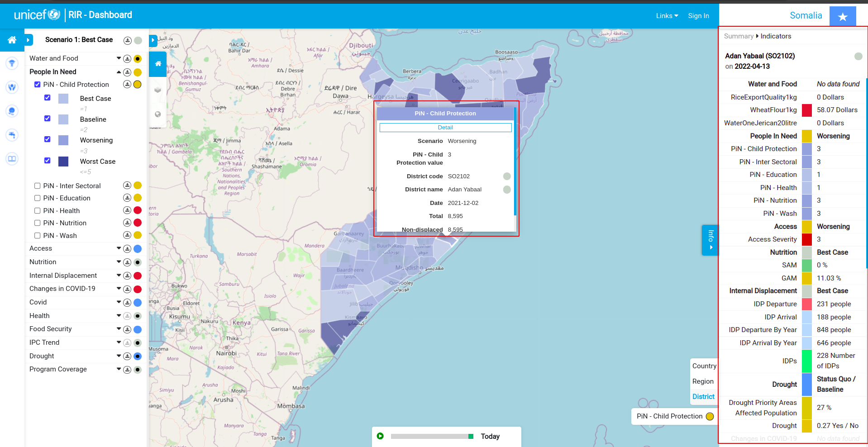
Task: Click the unicef logo
Action: point(37,15)
